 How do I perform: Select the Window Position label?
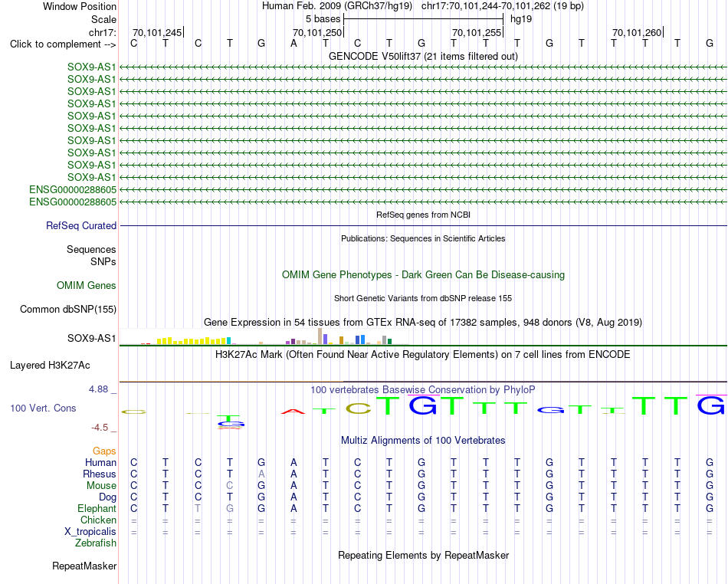80,6
